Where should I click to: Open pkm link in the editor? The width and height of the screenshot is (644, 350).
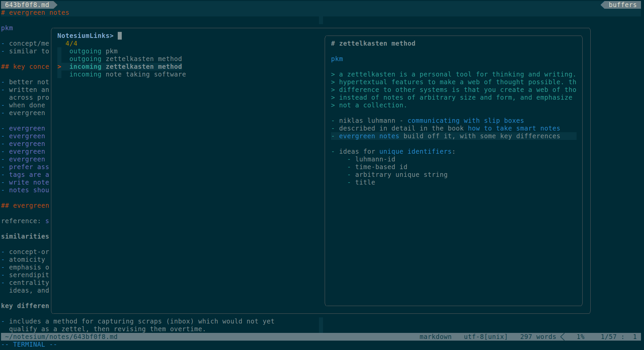click(7, 28)
